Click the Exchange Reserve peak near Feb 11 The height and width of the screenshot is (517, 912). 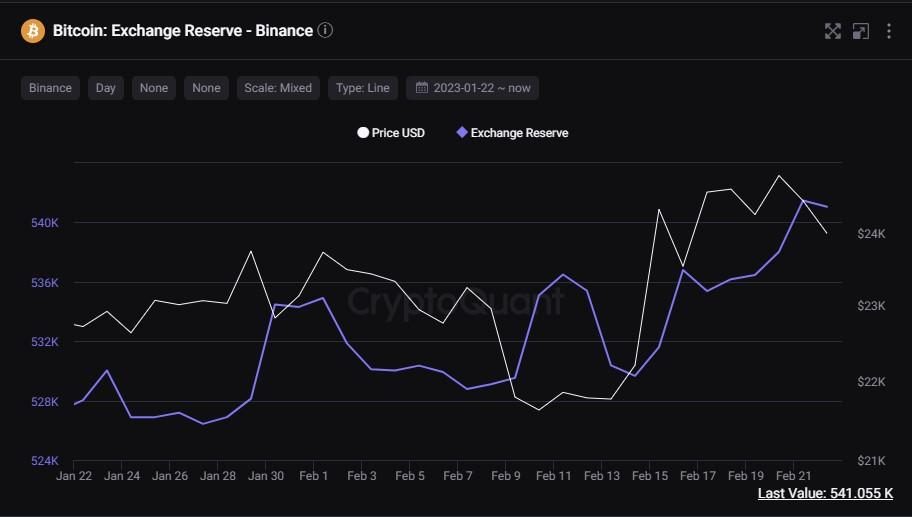pos(563,274)
